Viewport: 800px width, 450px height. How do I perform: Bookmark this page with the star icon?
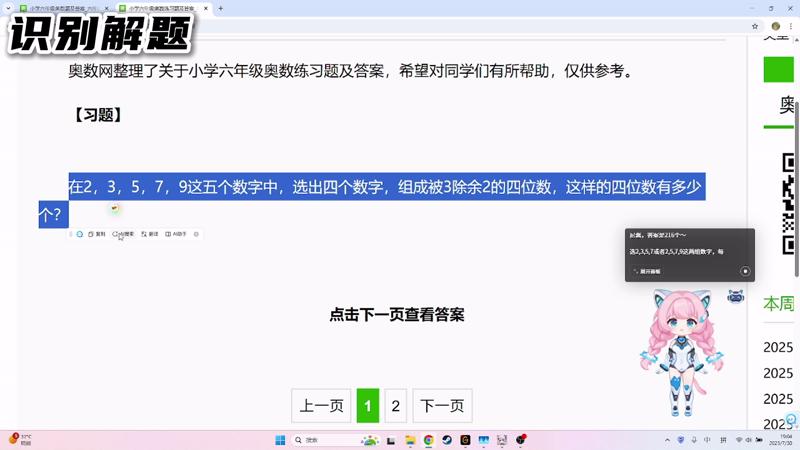click(x=755, y=26)
